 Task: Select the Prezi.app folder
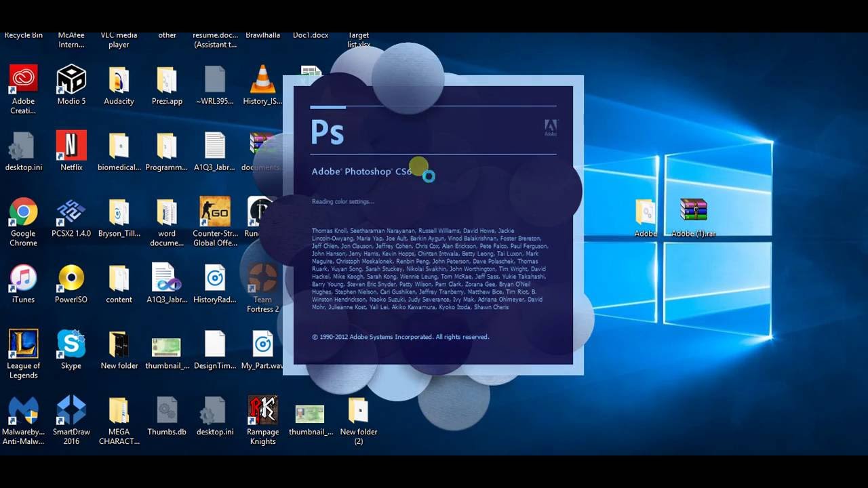167,79
